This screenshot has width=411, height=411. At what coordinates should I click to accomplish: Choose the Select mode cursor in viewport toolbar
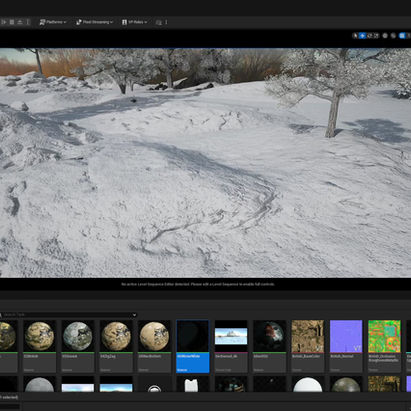point(355,36)
